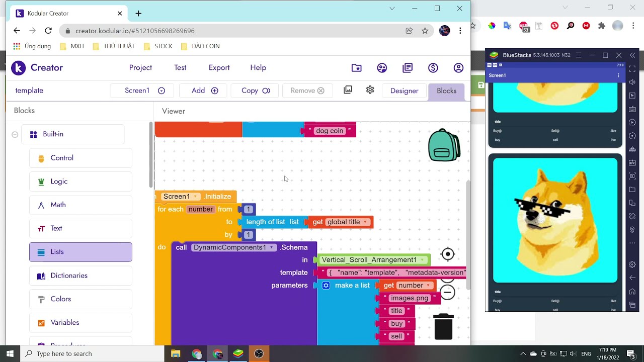Open File Explorer from the taskbar
This screenshot has height=362, width=644.
click(x=175, y=353)
